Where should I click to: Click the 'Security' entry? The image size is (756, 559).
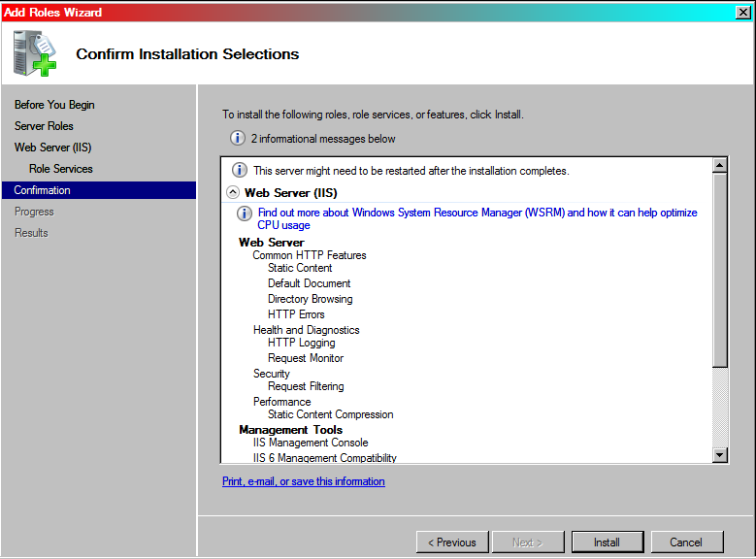pos(272,374)
